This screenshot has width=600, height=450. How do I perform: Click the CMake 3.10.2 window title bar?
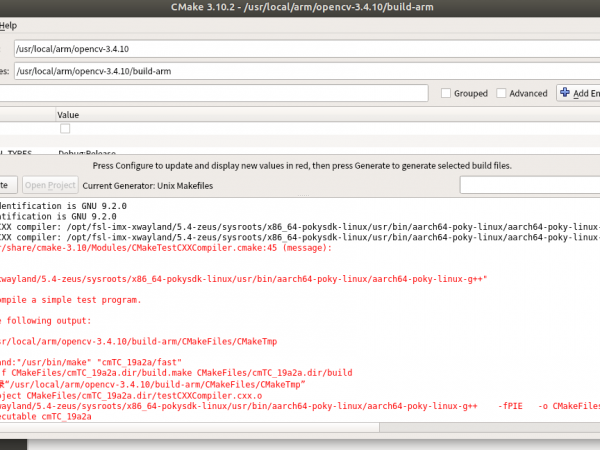click(300, 8)
